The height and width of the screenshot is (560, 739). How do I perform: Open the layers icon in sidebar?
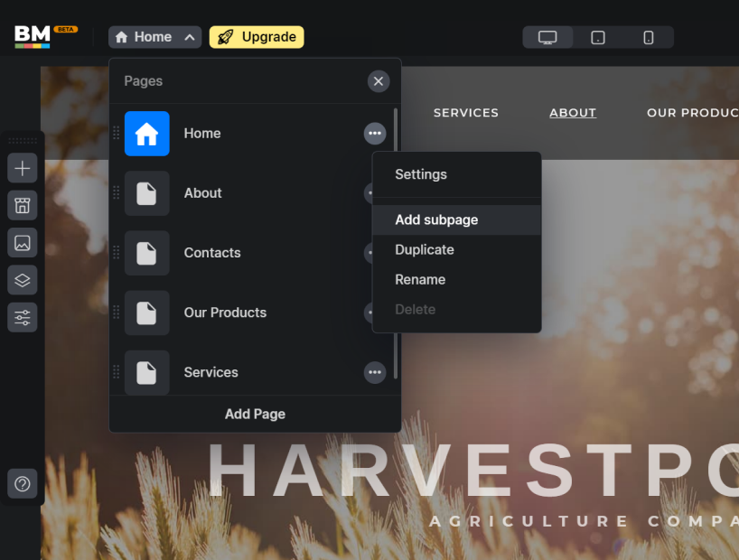point(23,280)
